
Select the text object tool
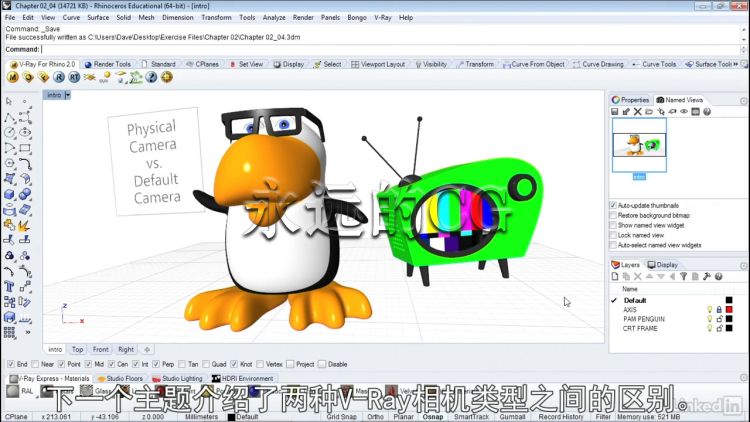pos(9,287)
